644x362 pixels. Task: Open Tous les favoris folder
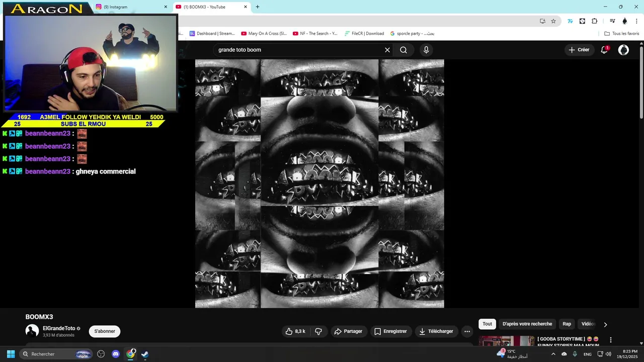(x=621, y=34)
